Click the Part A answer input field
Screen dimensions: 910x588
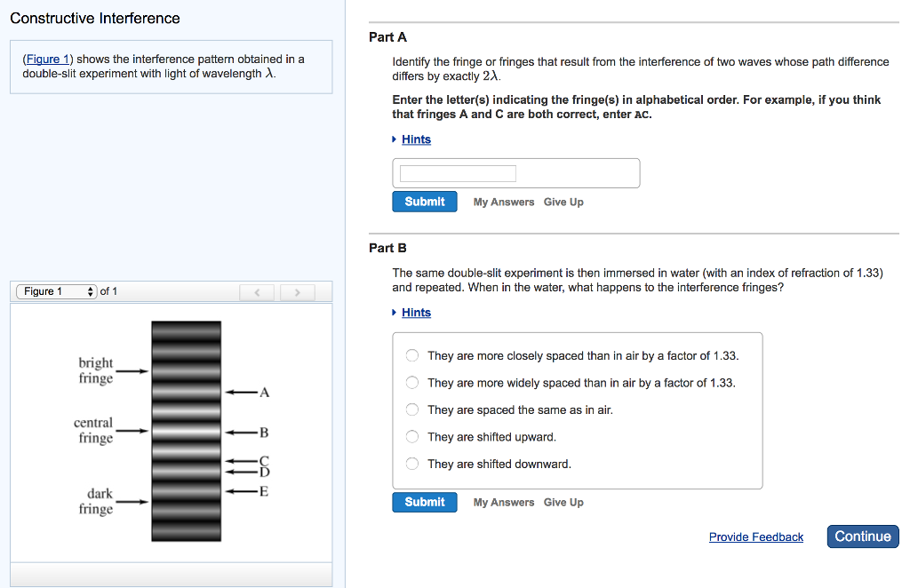pos(456,172)
